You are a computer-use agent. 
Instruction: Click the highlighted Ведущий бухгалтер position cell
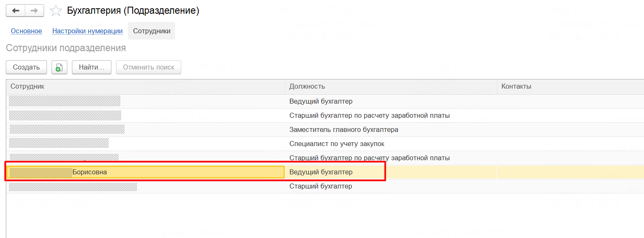tap(391, 172)
